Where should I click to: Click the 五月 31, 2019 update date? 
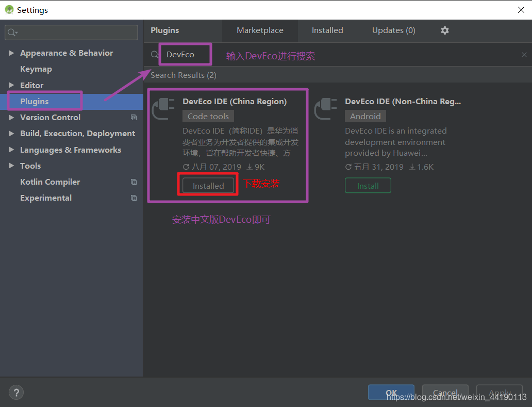375,167
